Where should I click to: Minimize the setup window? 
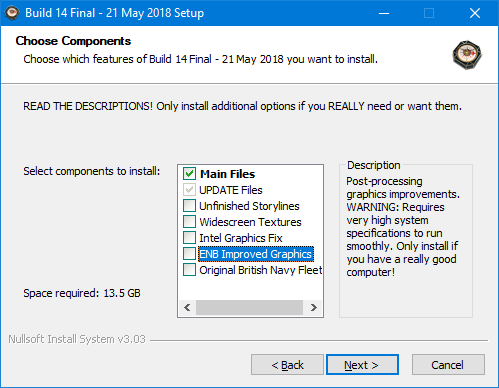(x=384, y=13)
